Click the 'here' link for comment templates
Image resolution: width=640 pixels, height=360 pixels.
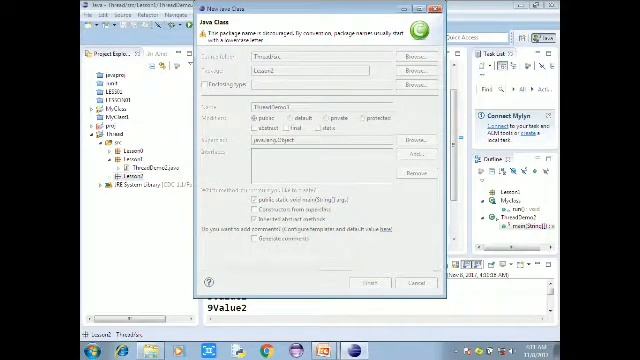pos(386,229)
